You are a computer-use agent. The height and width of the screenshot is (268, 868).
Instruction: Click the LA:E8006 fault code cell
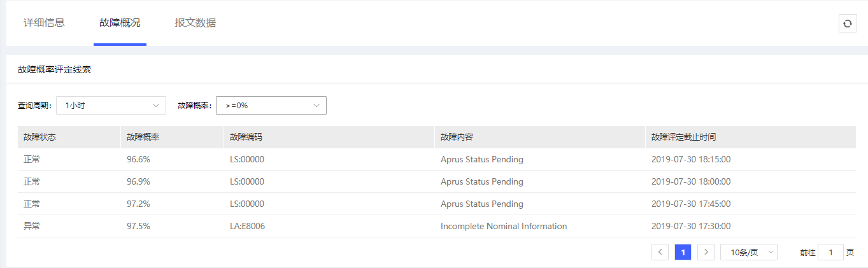click(x=247, y=226)
